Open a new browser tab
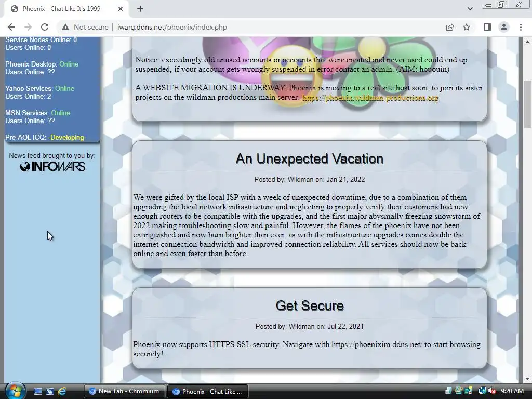The height and width of the screenshot is (399, 532). [140, 9]
